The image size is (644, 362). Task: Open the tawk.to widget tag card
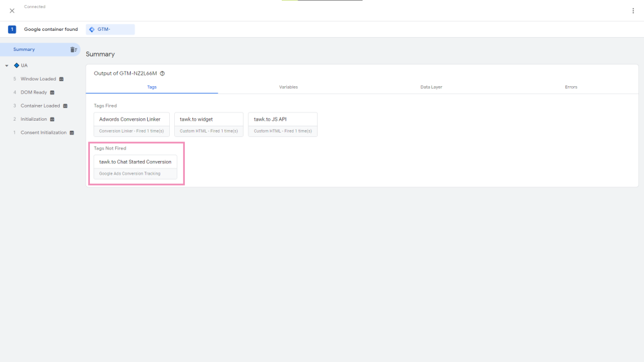209,124
